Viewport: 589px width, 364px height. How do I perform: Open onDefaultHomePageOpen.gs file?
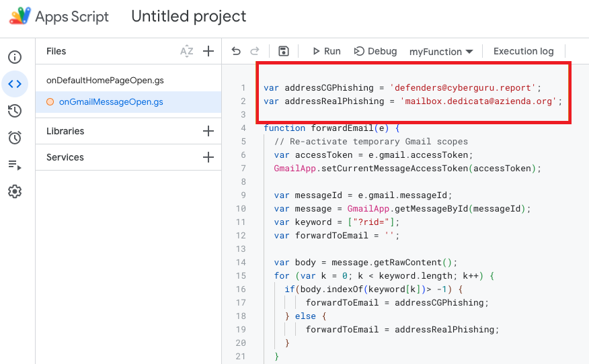coord(105,81)
